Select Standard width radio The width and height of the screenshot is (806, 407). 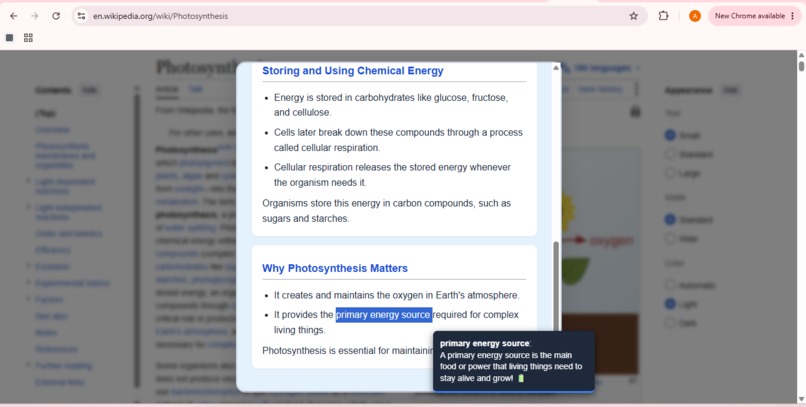670,219
